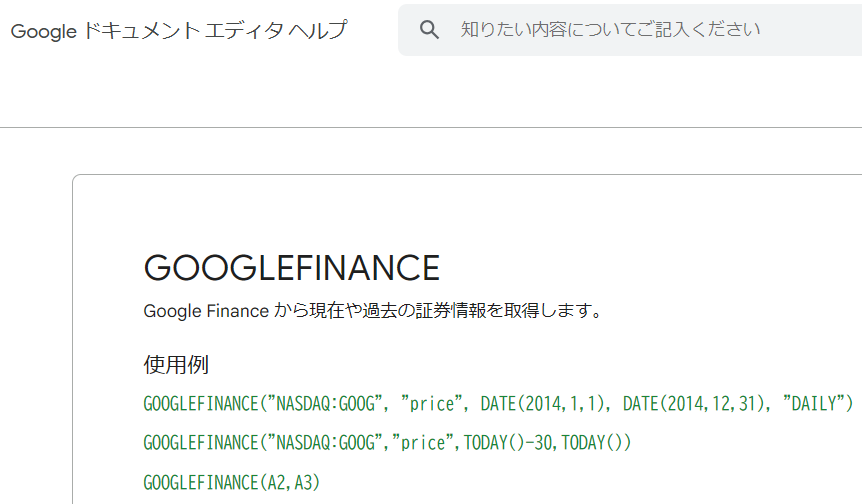Screen dimensions: 862x504
Task: Click the formula example containing "DAILY"
Action: click(498, 403)
